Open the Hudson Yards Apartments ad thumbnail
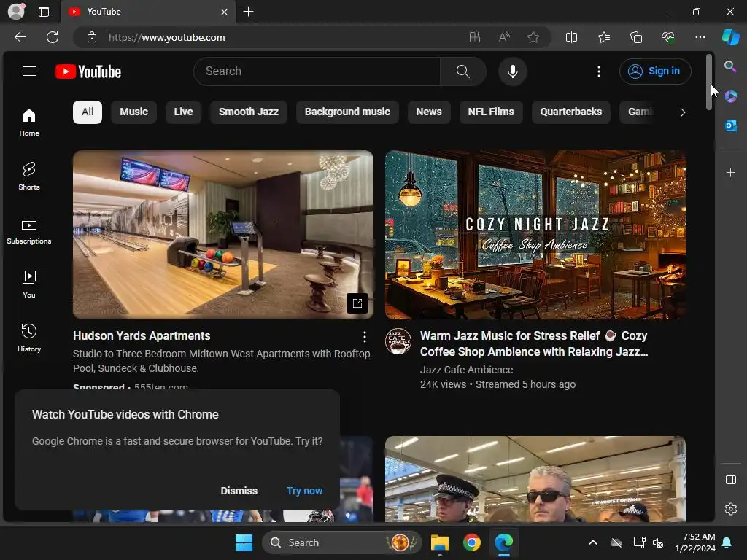This screenshot has height=560, width=747. tap(223, 235)
